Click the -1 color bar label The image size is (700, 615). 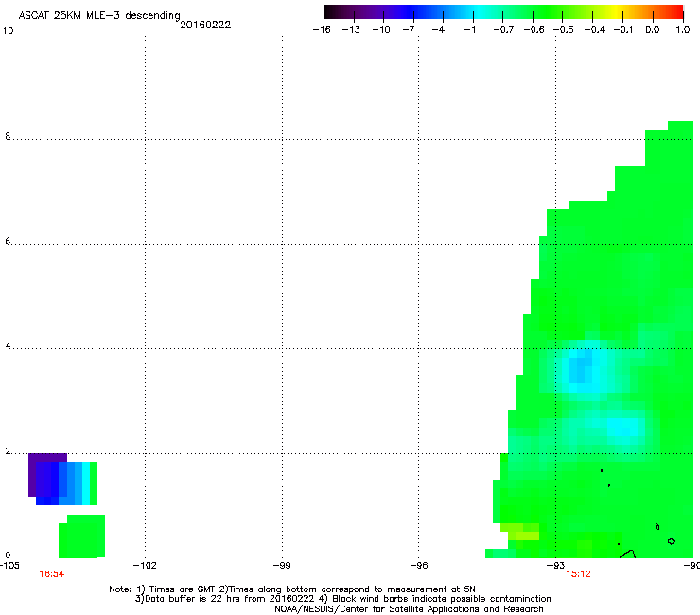[x=469, y=30]
